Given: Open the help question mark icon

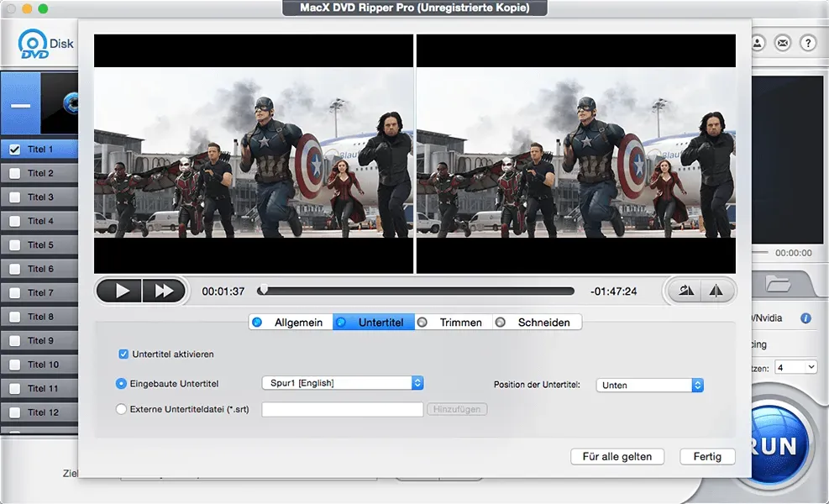Looking at the screenshot, I should point(808,43).
